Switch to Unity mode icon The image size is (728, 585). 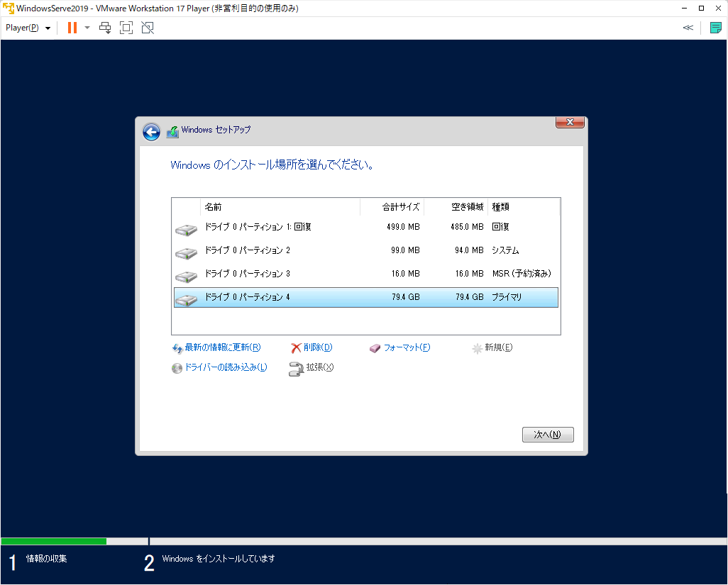(148, 28)
